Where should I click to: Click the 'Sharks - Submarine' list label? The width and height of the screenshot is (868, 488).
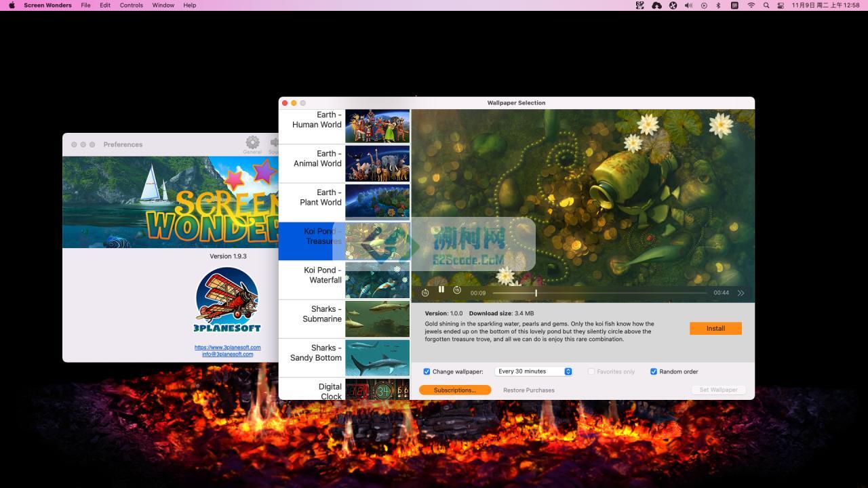click(x=322, y=314)
